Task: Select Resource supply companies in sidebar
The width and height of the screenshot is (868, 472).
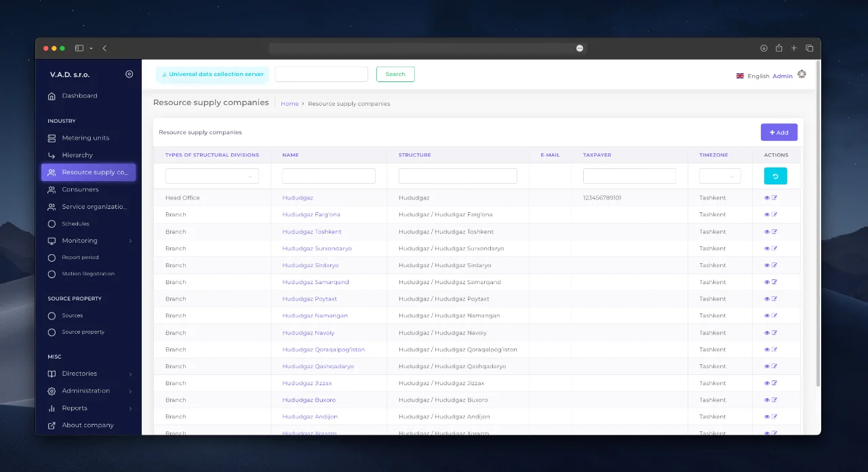Action: tap(88, 172)
